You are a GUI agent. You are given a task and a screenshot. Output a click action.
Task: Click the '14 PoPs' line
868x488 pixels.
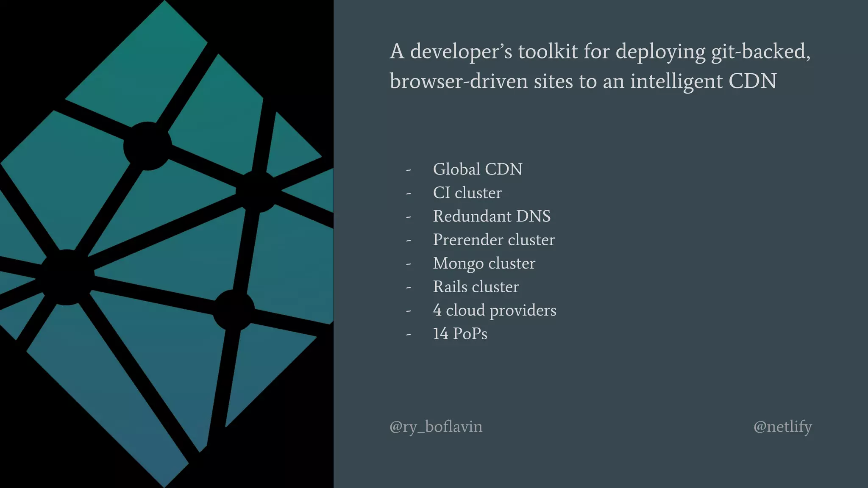tap(460, 334)
